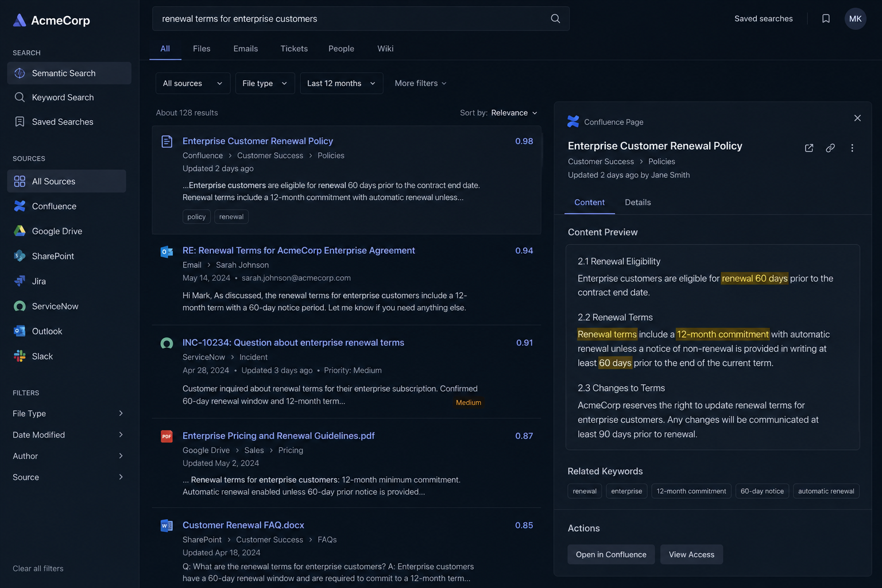This screenshot has width=882, height=588.
Task: Select the Details tab in preview panel
Action: coord(637,202)
